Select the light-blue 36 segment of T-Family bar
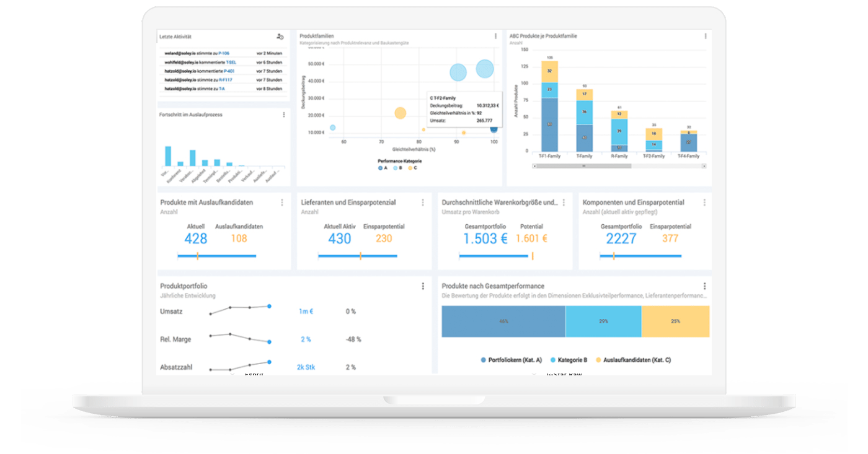Screen dimensions: 868x454 click(585, 113)
